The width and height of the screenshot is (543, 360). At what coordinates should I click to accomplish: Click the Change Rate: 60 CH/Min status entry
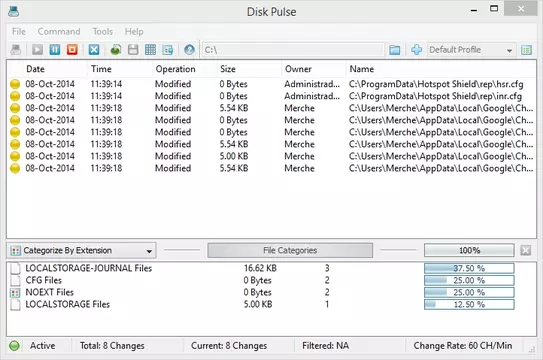point(463,346)
